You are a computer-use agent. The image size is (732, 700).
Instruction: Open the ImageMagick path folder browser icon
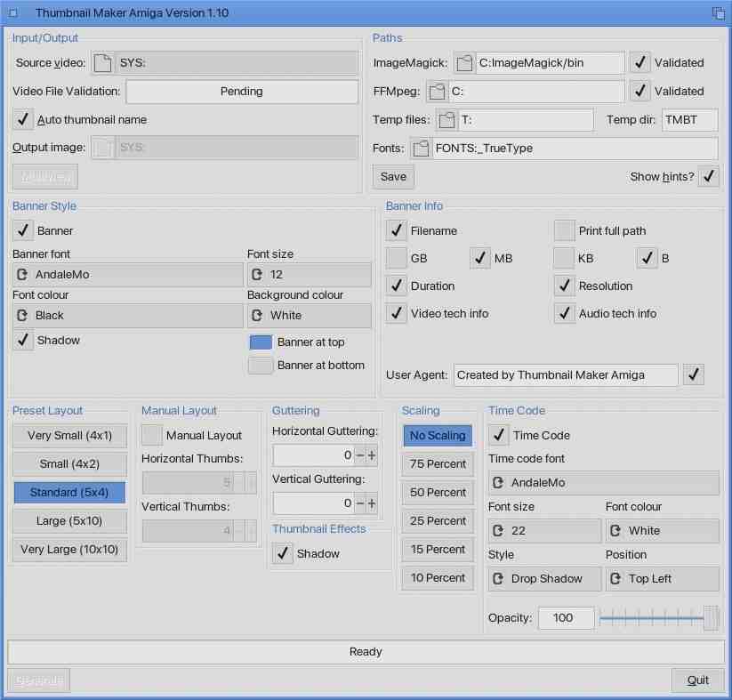pos(464,63)
